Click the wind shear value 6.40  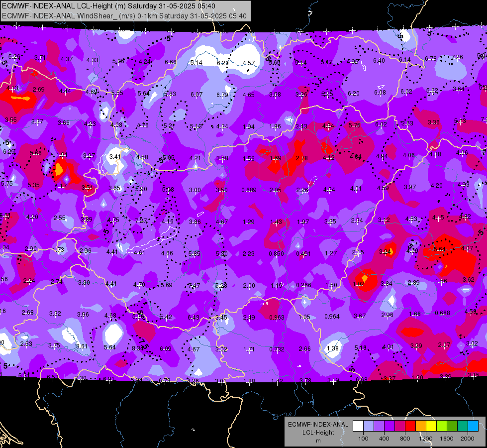[x=379, y=61]
